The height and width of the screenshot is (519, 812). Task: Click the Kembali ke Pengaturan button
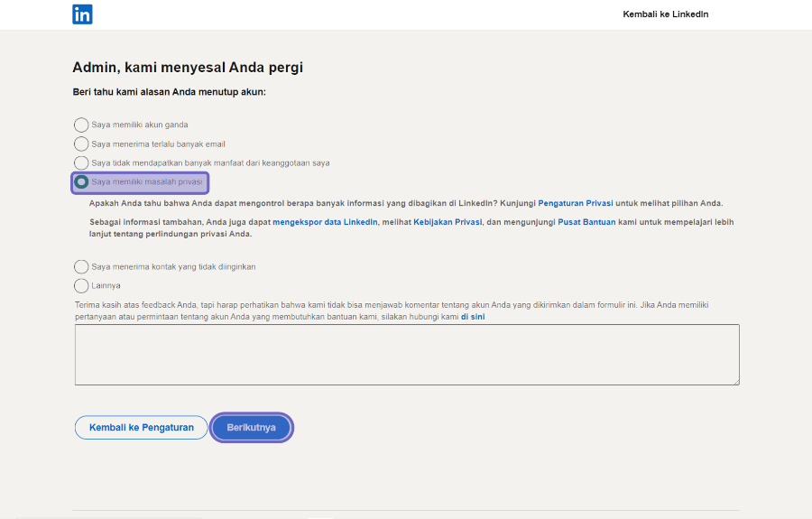point(142,427)
